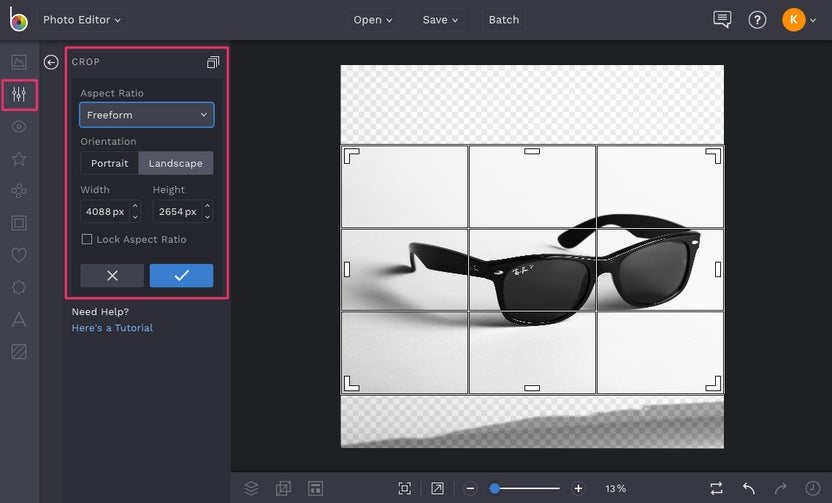The width and height of the screenshot is (832, 503).
Task: Expand the Save menu
Action: coord(440,20)
